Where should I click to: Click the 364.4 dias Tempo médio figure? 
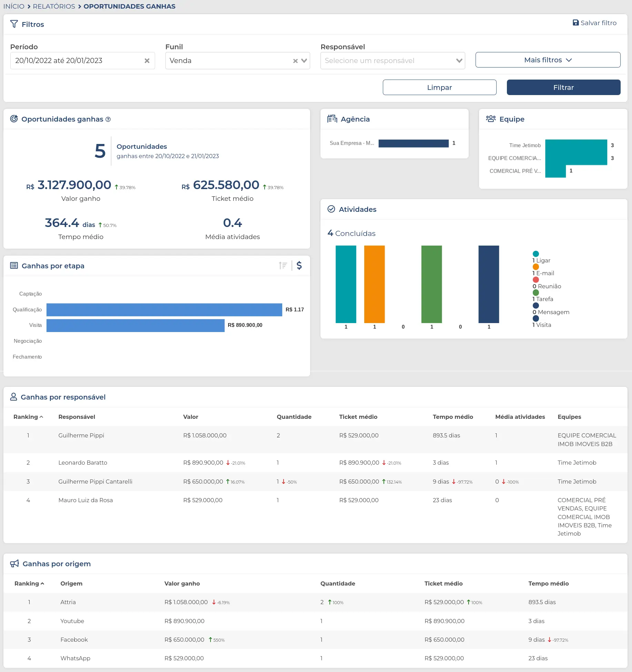tap(70, 223)
